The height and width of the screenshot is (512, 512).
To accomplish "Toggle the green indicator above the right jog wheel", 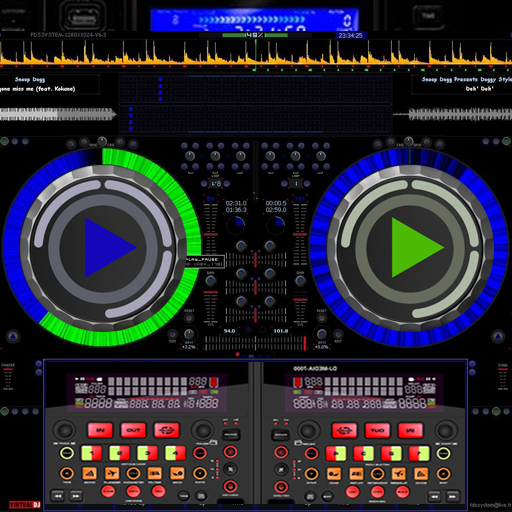I will [506, 142].
